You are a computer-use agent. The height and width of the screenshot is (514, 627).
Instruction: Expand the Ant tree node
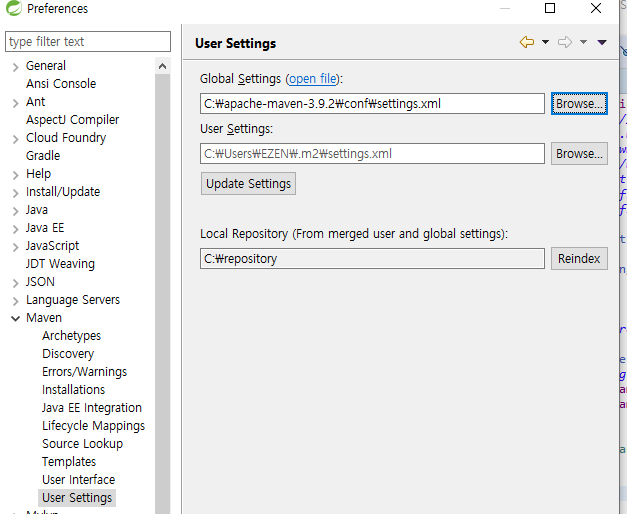(x=16, y=103)
